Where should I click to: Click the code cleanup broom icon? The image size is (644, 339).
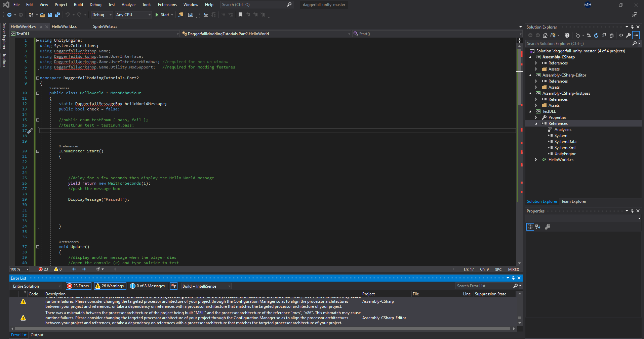pyautogui.click(x=98, y=269)
